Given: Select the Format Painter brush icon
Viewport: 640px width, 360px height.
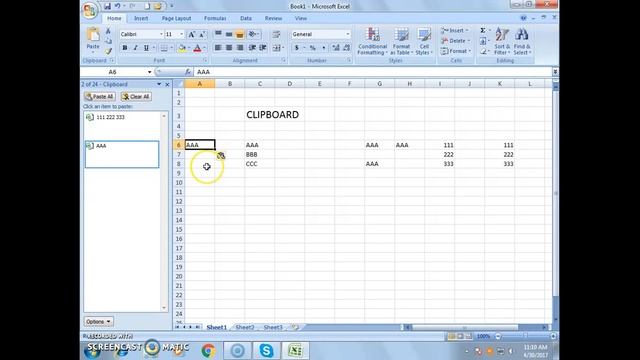Looking at the screenshot, I should coord(108,51).
